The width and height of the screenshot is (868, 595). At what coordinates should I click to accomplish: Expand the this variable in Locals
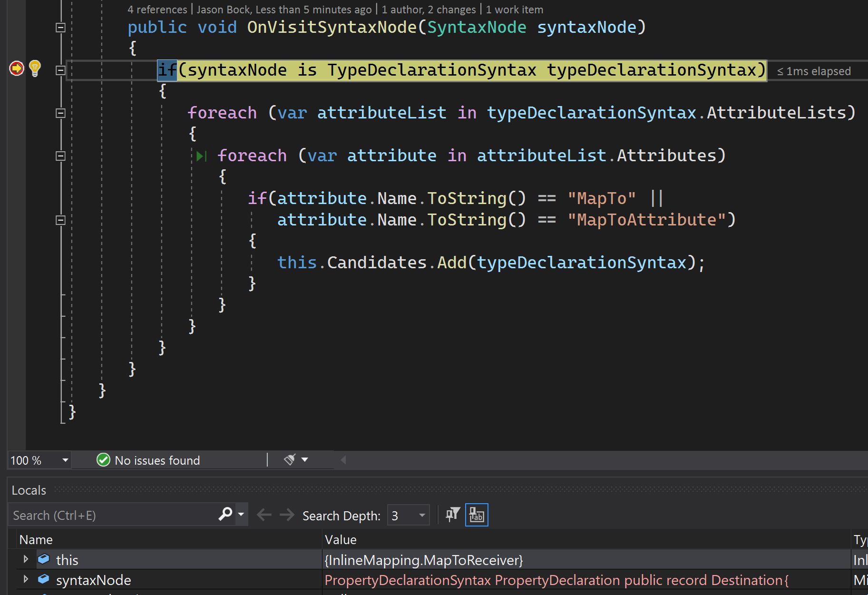point(25,559)
